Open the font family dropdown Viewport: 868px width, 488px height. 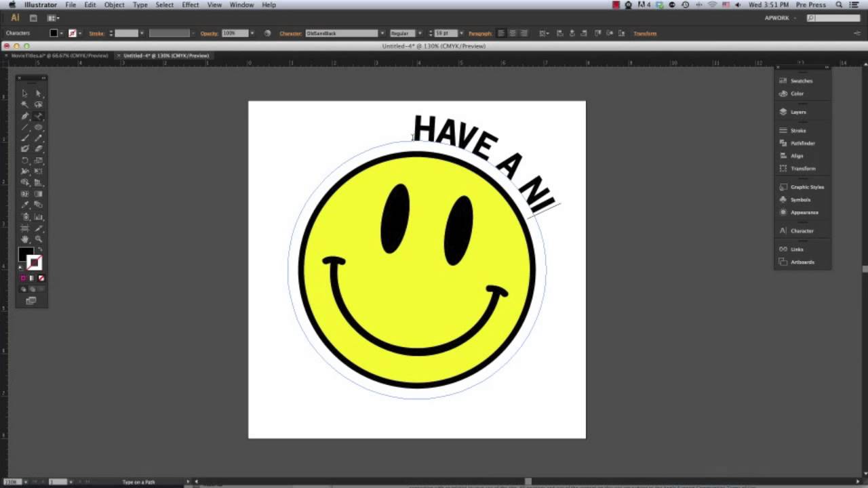coord(382,33)
